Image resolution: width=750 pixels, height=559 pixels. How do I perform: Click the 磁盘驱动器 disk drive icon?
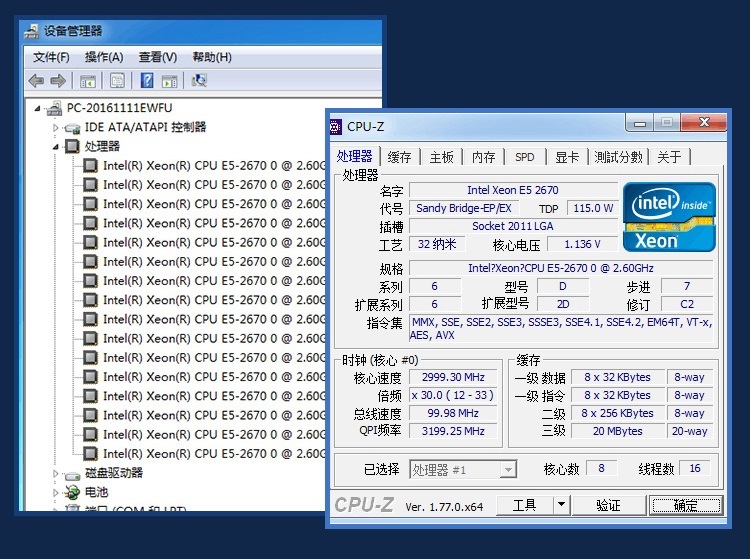coord(72,475)
